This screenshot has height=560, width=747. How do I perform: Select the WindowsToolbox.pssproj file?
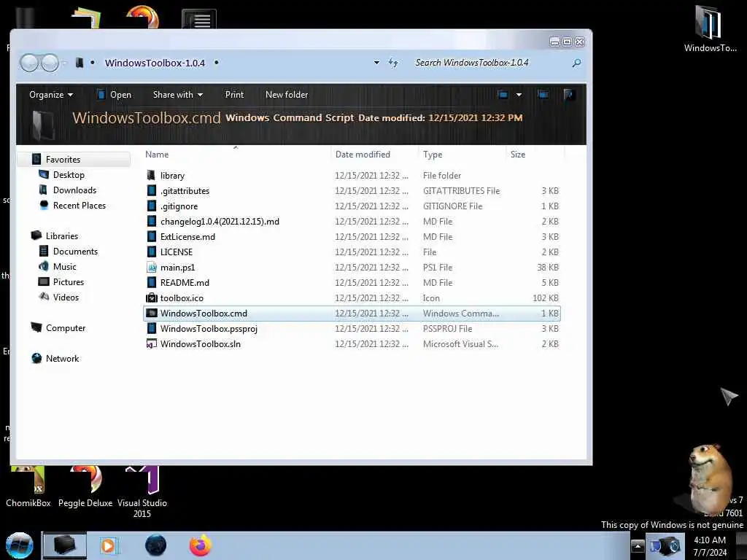coord(352,329)
